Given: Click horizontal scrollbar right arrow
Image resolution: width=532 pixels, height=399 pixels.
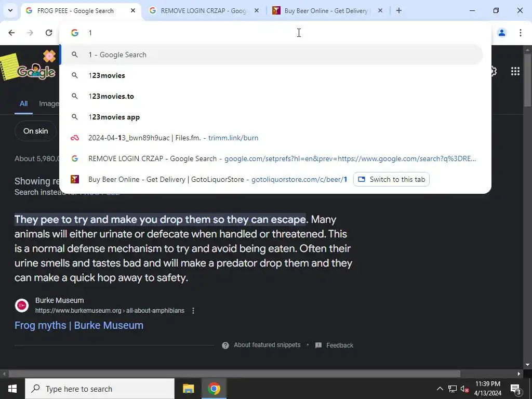Looking at the screenshot, I should pos(519,374).
